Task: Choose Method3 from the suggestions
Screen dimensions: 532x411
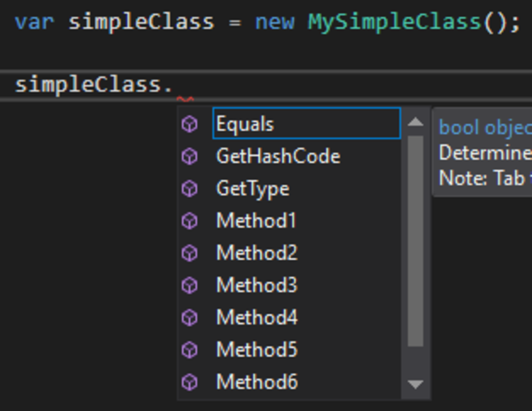Action: tap(257, 285)
